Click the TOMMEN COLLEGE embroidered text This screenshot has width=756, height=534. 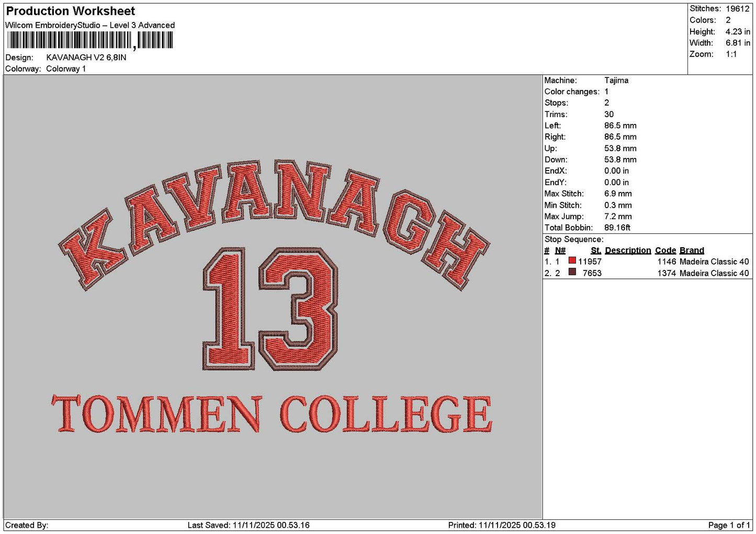pos(272,414)
